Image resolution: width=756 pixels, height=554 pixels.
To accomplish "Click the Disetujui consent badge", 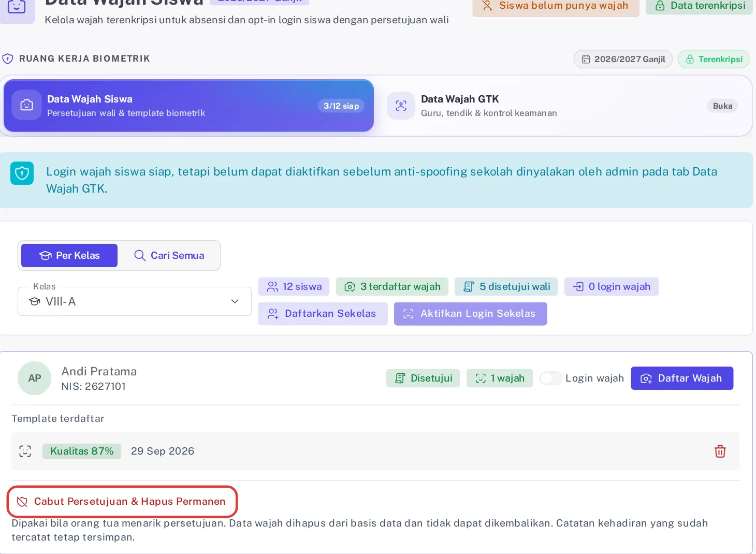I will pos(423,378).
